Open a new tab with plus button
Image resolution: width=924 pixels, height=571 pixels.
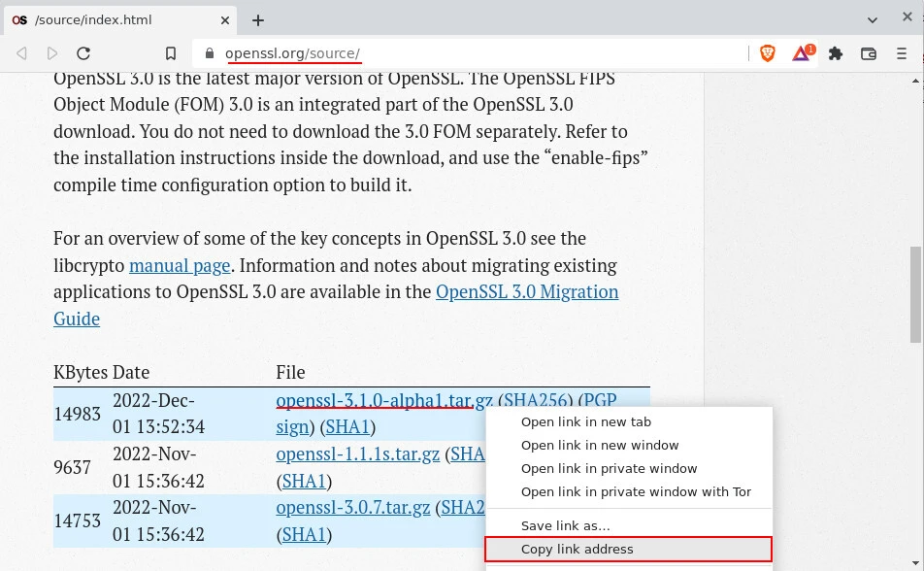tap(258, 20)
